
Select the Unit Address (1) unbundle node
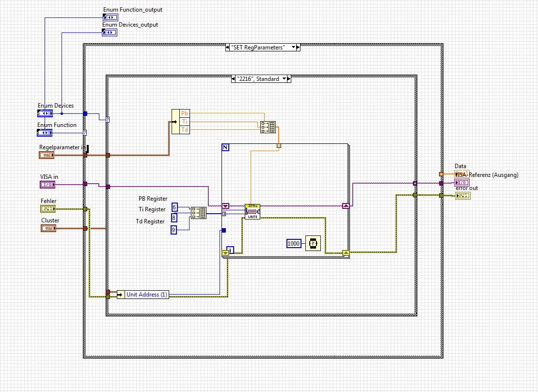coord(142,295)
